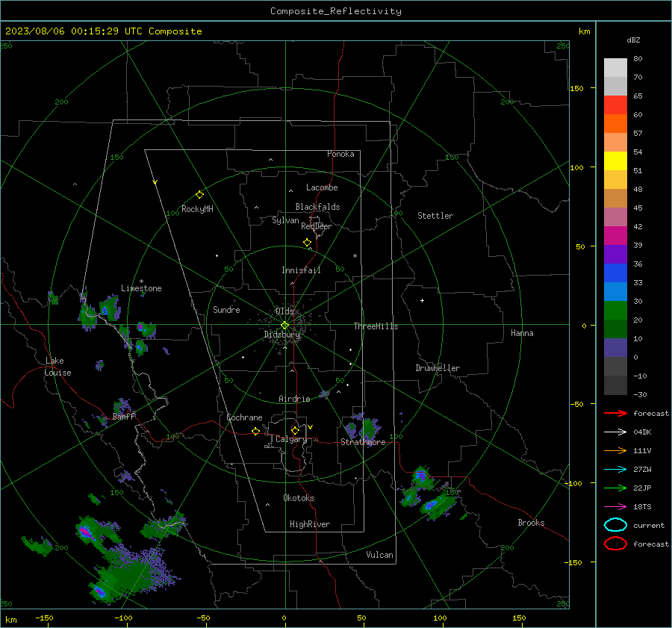Click the slate purple 10-0 dBZ swatch
The height and width of the screenshot is (628, 672).
click(615, 348)
